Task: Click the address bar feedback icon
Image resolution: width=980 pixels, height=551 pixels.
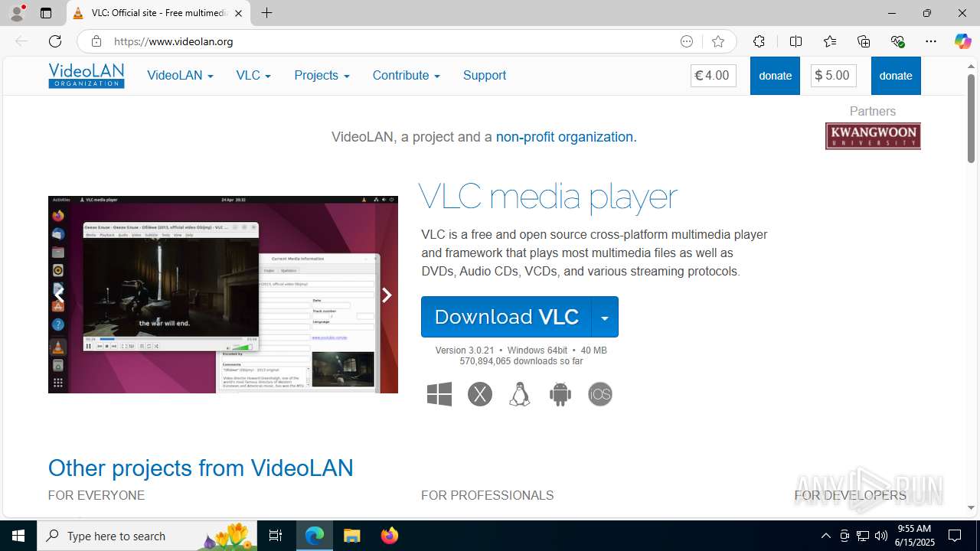Action: coord(687,41)
